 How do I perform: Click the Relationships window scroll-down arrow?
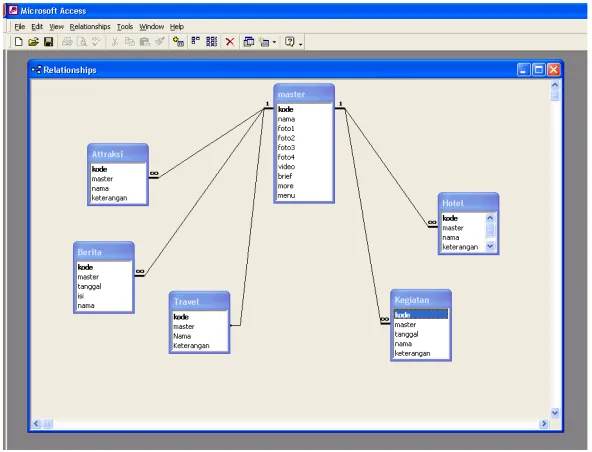[x=555, y=413]
